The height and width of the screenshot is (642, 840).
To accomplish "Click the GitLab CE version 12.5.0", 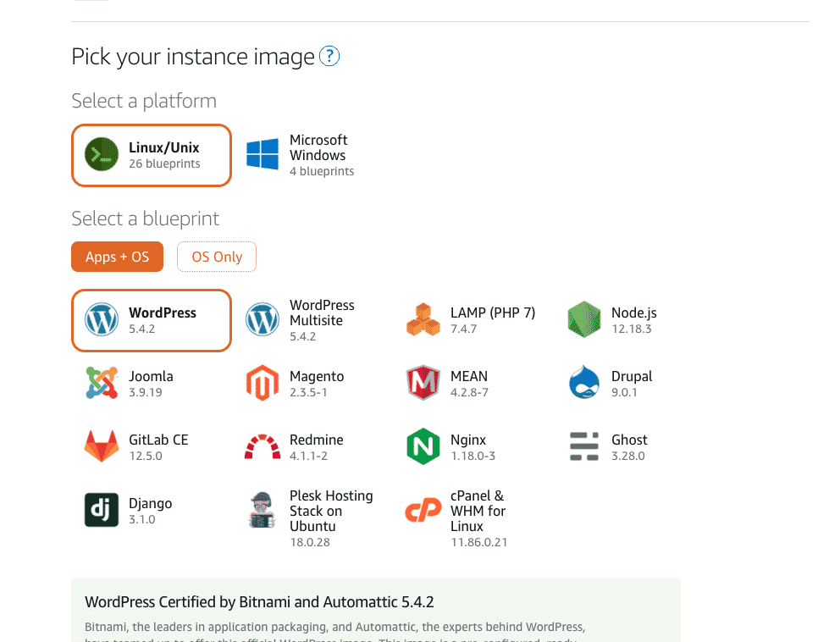I will pyautogui.click(x=145, y=456).
